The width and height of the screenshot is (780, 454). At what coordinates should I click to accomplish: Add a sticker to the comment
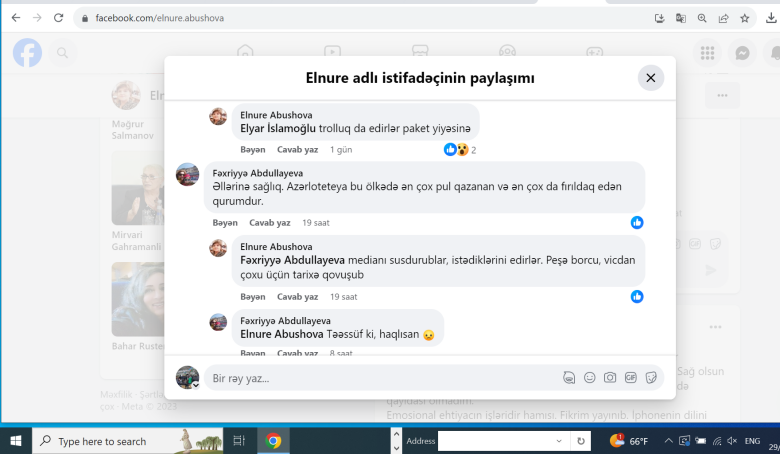click(651, 378)
